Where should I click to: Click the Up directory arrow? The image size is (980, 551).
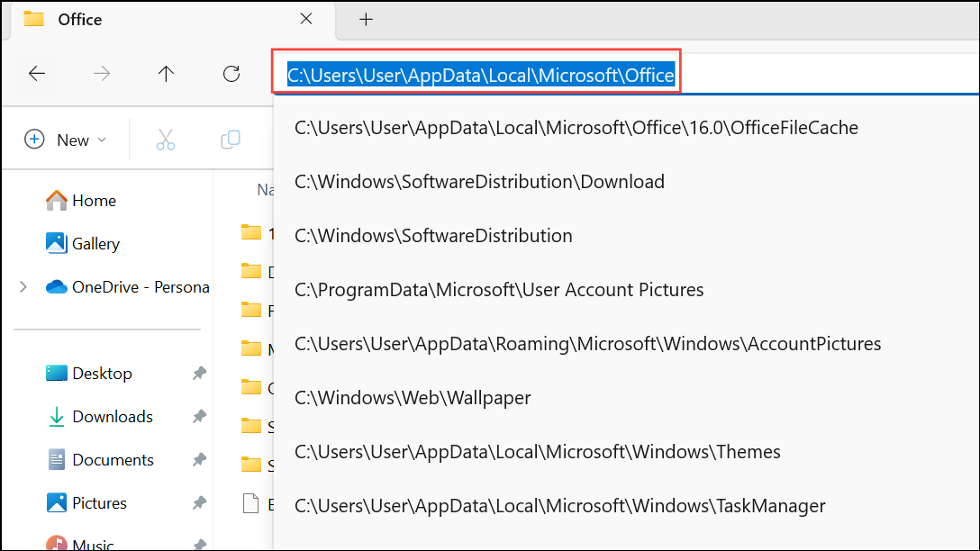tap(166, 74)
